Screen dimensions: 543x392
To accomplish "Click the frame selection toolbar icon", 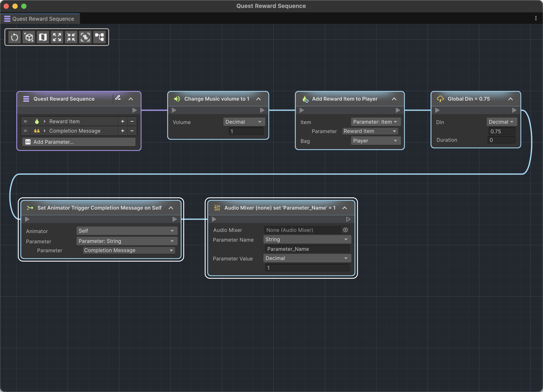I will 85,37.
